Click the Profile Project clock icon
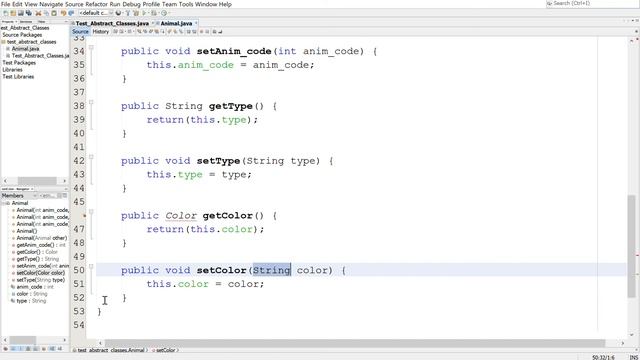Viewport: 640px width, 360px height. [x=164, y=13]
